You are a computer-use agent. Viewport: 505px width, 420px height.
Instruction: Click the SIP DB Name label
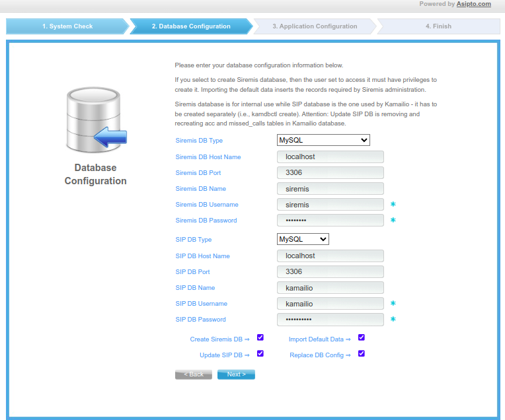(x=195, y=288)
